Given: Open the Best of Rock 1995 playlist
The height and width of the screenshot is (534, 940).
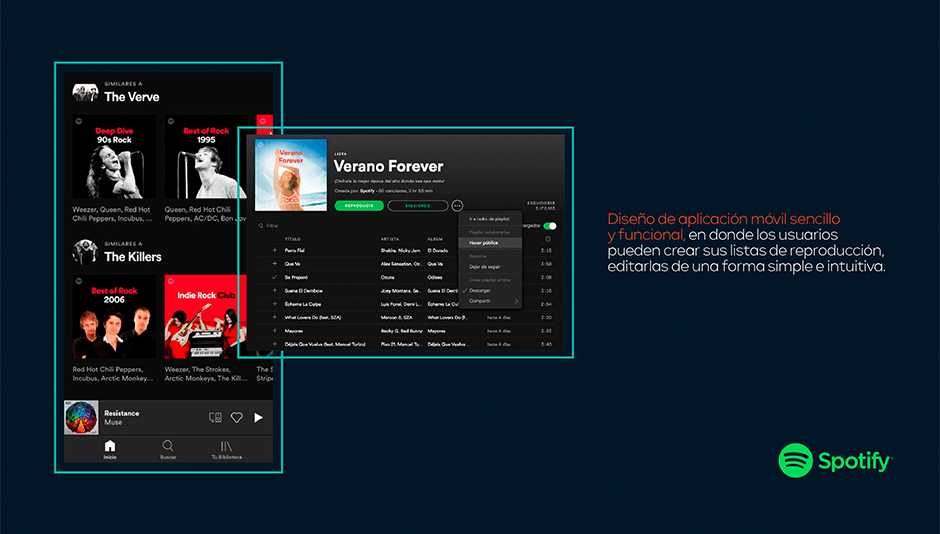Looking at the screenshot, I should [206, 156].
